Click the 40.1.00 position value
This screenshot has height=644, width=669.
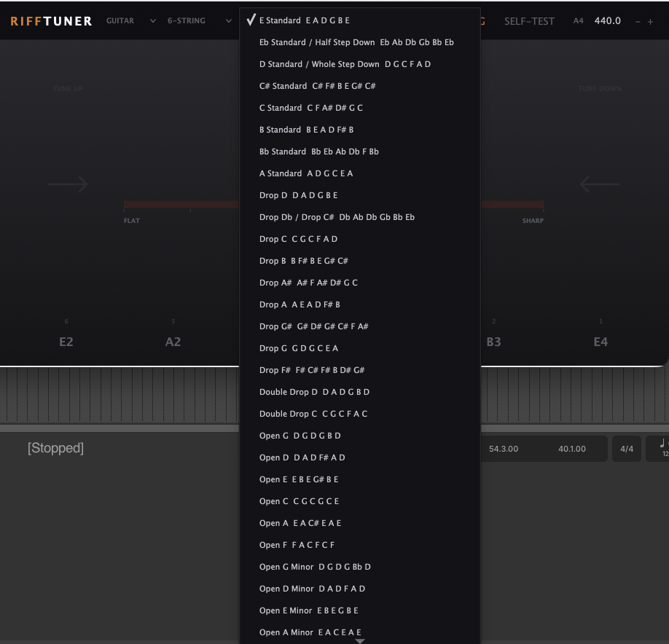tap(572, 449)
